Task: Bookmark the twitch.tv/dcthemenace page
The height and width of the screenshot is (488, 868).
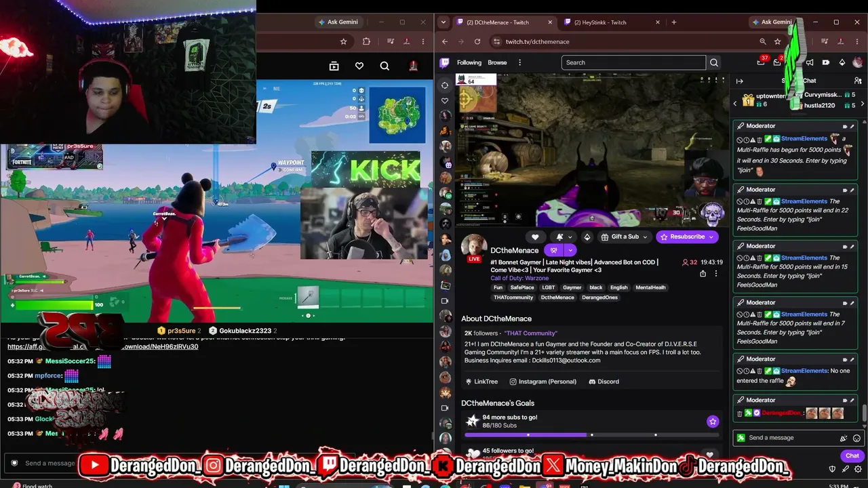Action: 778,41
